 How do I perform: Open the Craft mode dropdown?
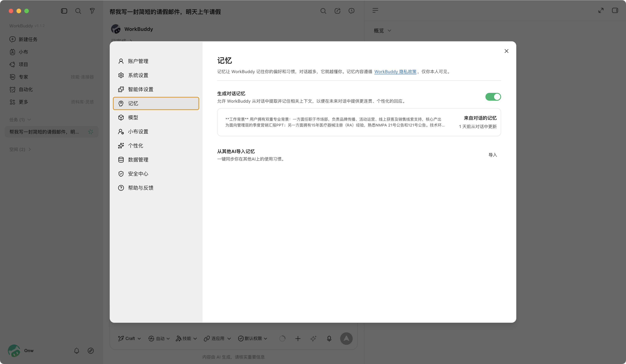(129, 338)
